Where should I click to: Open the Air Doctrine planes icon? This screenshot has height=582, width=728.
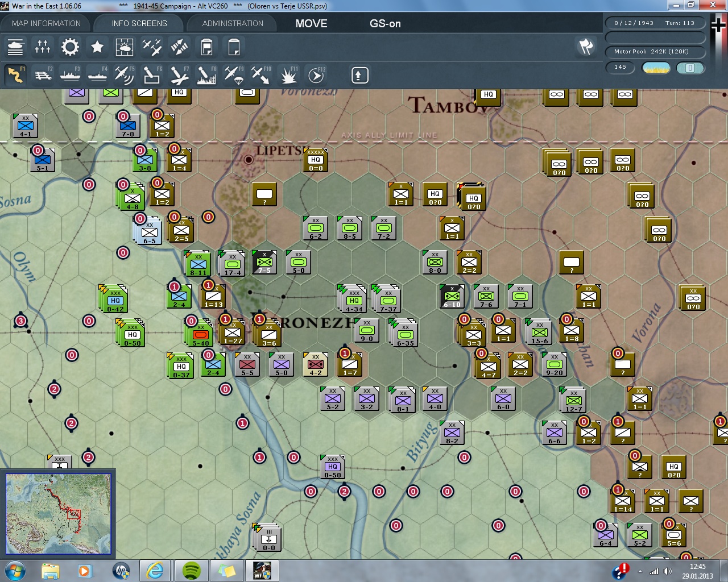[x=152, y=47]
